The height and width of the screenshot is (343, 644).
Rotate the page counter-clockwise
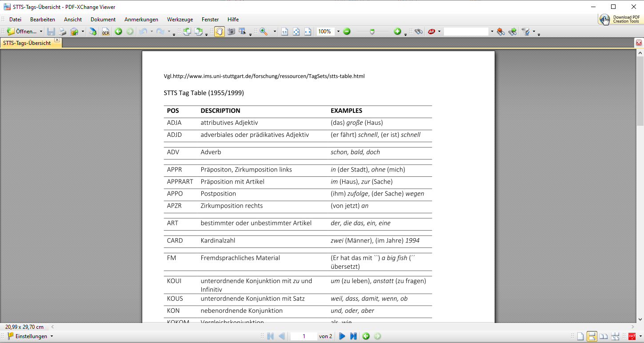point(187,32)
